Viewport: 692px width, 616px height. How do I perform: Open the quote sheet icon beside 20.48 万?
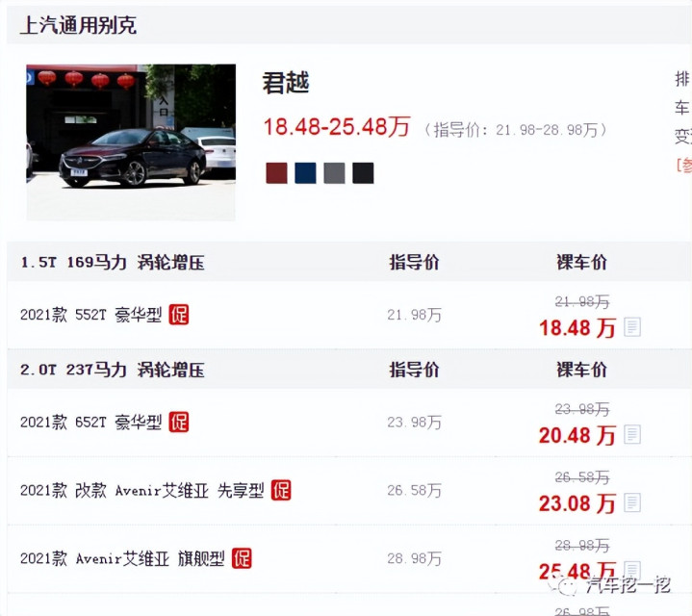(632, 435)
